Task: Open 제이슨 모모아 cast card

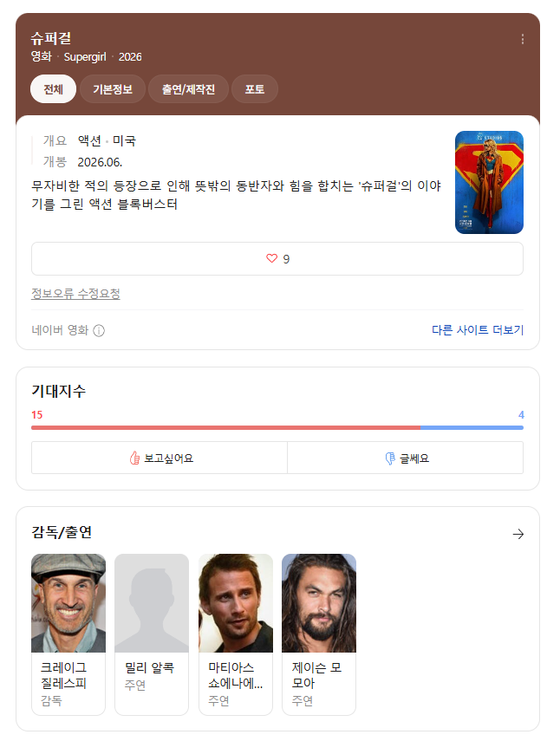Action: [x=319, y=634]
